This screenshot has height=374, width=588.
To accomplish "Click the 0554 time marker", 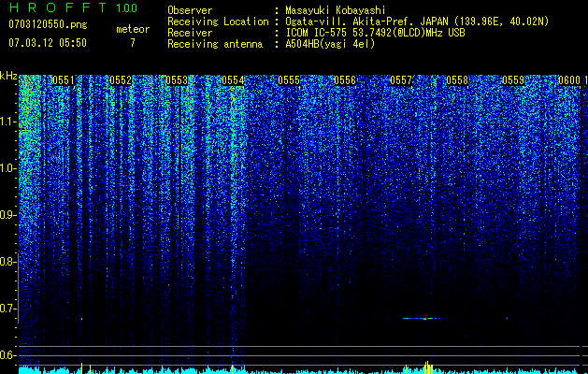I will click(233, 80).
